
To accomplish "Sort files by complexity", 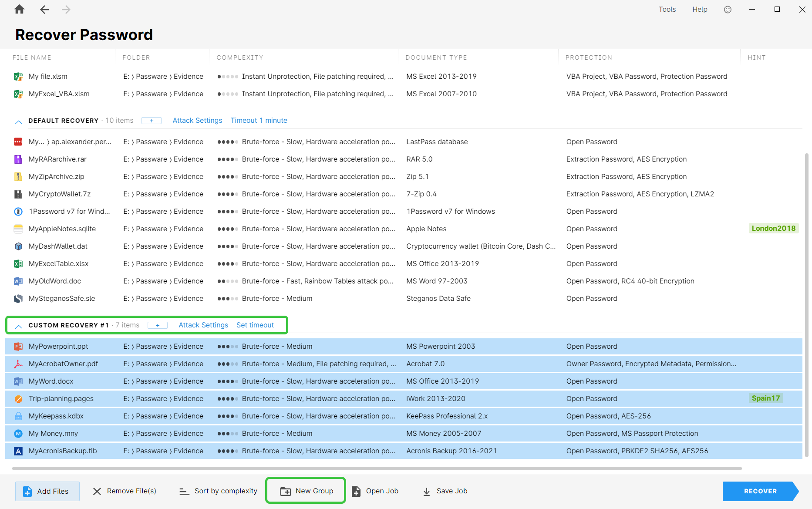I will [x=218, y=491].
